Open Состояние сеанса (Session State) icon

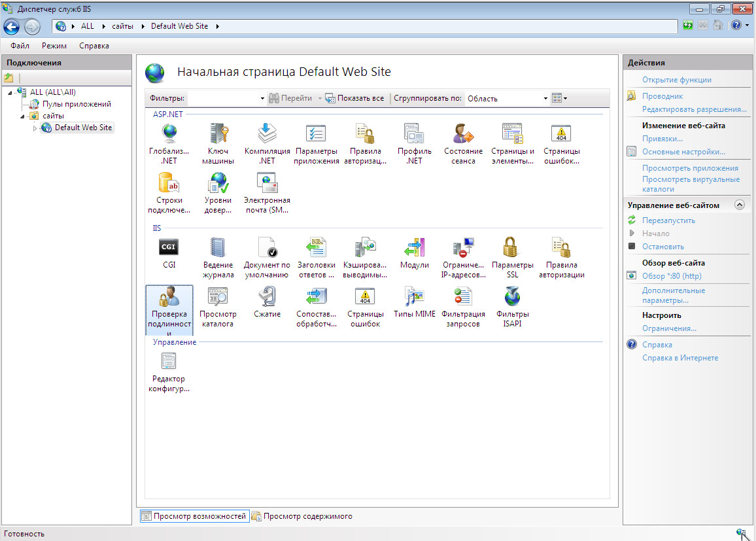coord(463,133)
